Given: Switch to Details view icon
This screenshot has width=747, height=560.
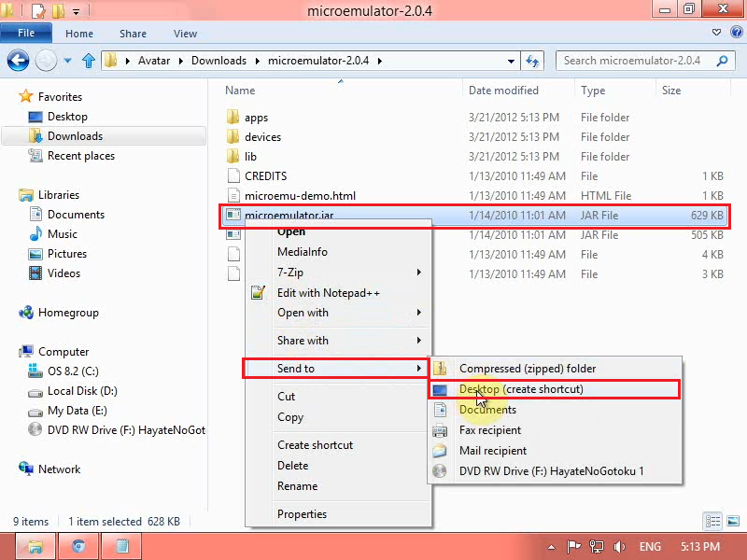Looking at the screenshot, I should click(x=712, y=522).
